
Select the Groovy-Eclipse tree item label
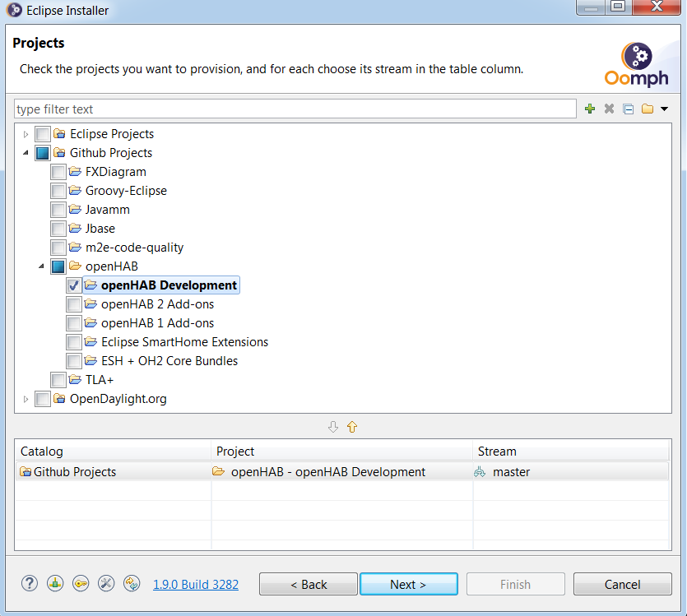pos(126,191)
